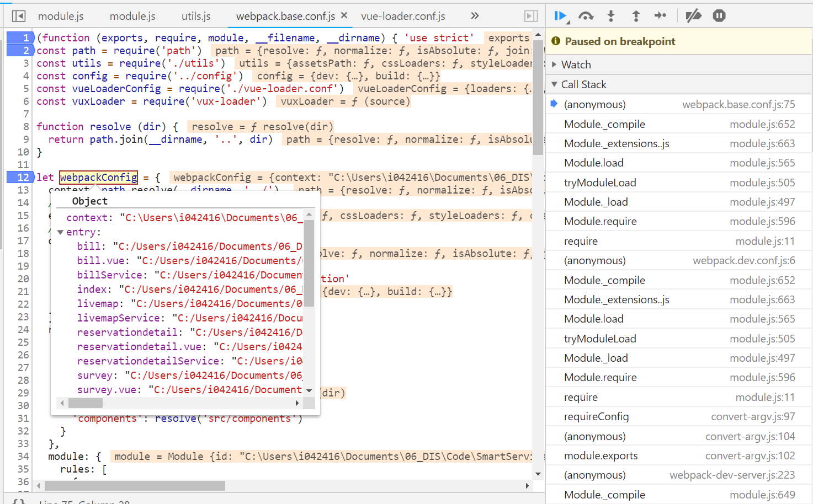Screen dimensions: 813x504
Task: Click the tooltip horizontal scrollbar thumb
Action: click(85, 403)
